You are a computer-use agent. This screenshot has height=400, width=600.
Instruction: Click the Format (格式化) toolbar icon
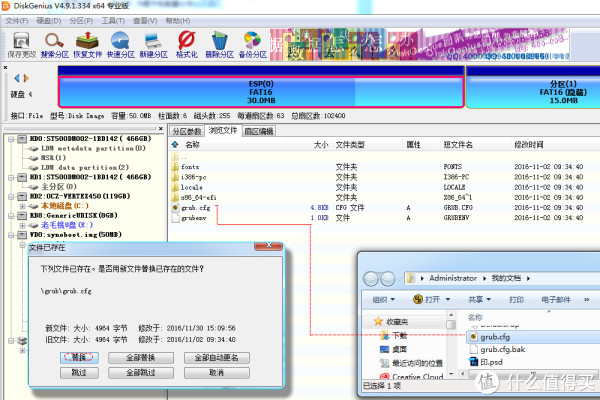(x=187, y=45)
